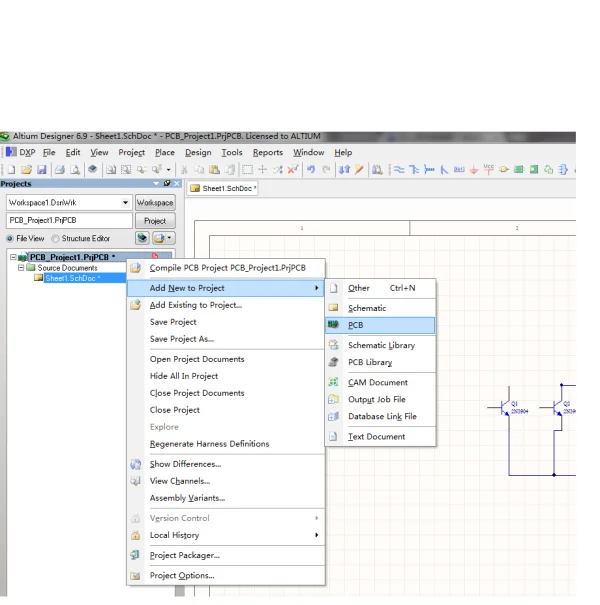Screen dimensions: 600x605
Task: Choose Output Job File from submenu
Action: pyautogui.click(x=380, y=400)
